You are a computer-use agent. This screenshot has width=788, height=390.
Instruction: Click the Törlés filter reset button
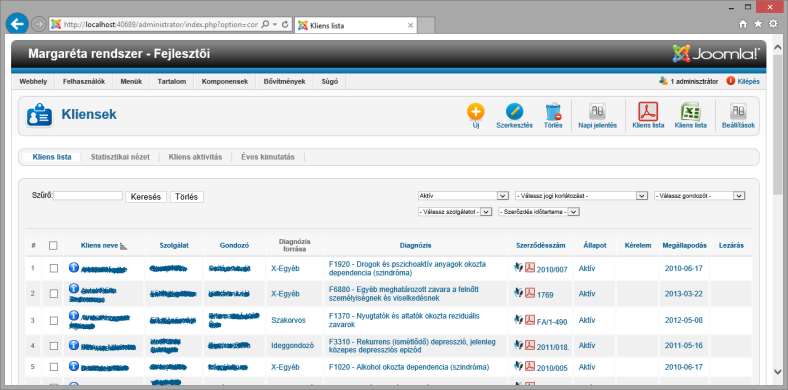pos(187,197)
